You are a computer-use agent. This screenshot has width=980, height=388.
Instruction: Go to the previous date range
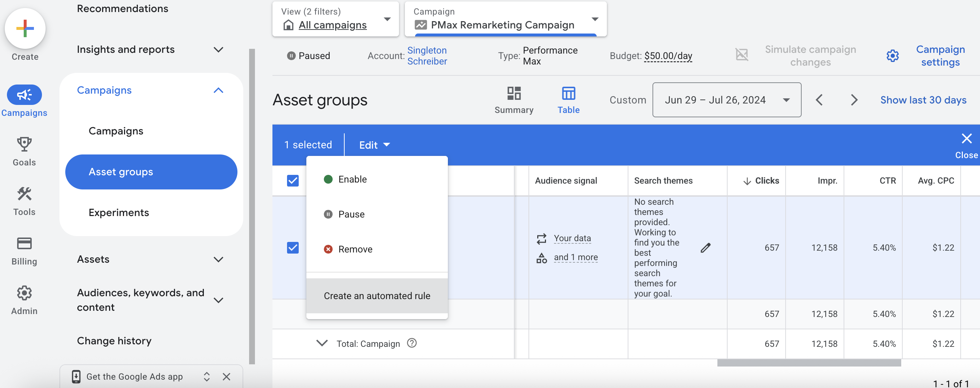pos(820,100)
